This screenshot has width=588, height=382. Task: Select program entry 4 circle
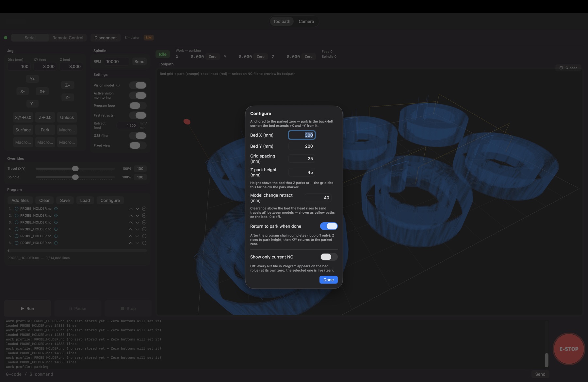(16, 229)
